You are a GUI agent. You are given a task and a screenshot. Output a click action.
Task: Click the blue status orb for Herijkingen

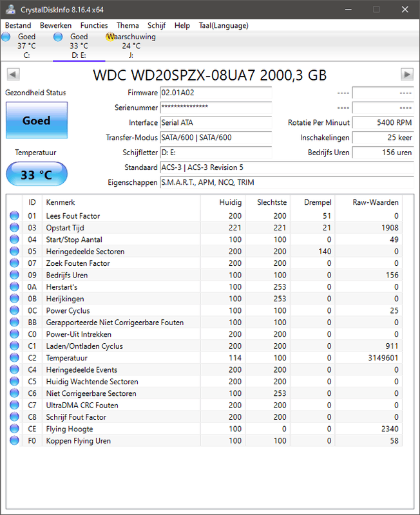(14, 299)
